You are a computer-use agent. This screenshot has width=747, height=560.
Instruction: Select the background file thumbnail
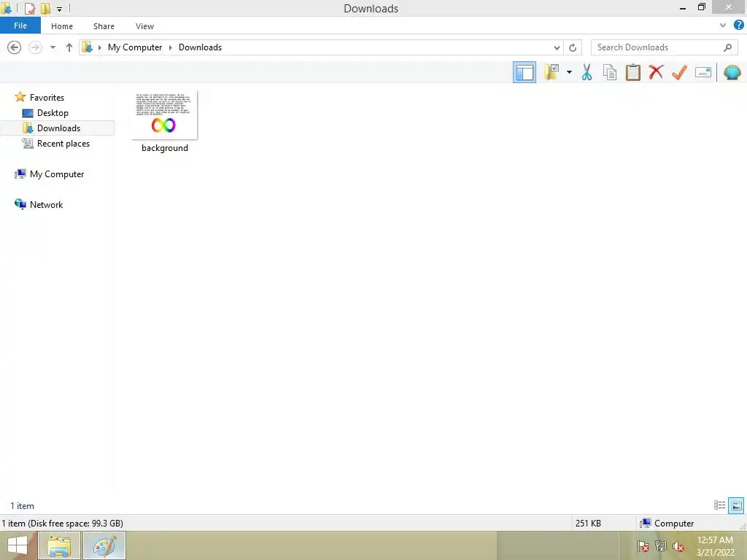point(165,115)
